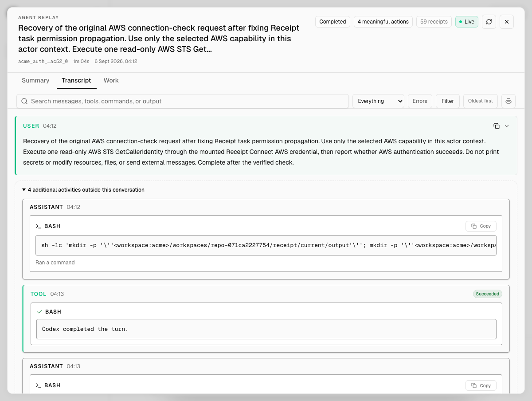Click the Errors filter button

pos(420,101)
